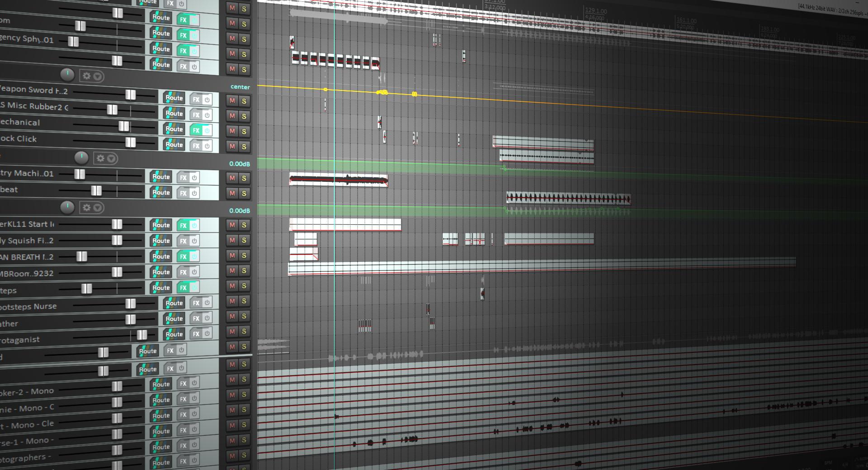
Task: Expand envelope dropdown arrow above Machi..01 track
Action: pyautogui.click(x=111, y=159)
